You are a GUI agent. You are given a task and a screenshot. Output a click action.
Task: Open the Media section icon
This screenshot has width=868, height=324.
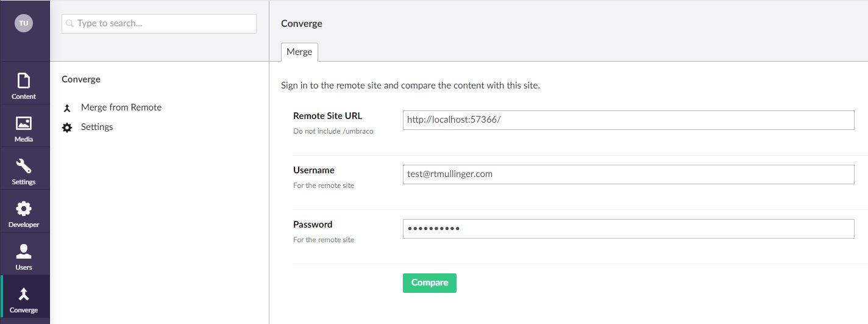coord(24,123)
